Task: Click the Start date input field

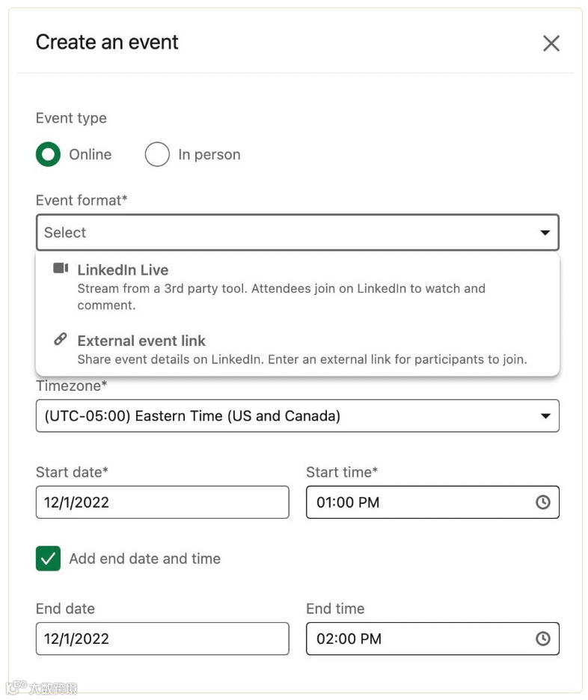Action: (162, 502)
